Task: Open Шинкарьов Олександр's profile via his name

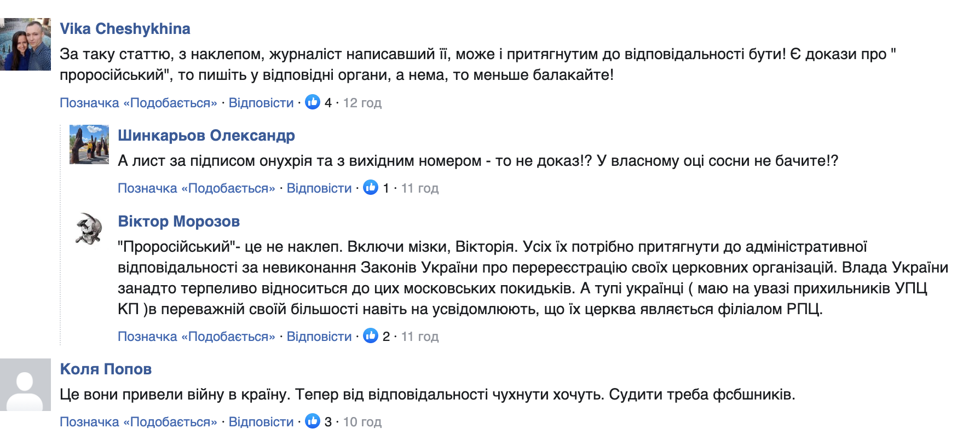Action: coord(206,135)
